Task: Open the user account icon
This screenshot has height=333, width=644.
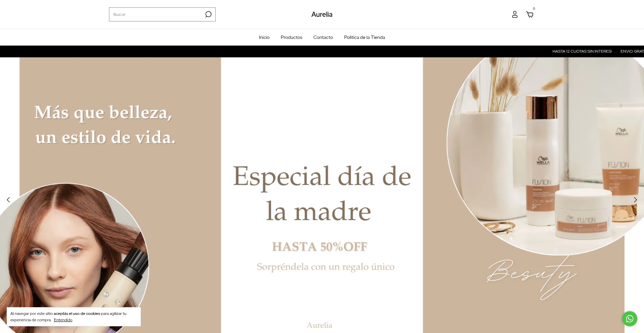Action: [x=515, y=14]
